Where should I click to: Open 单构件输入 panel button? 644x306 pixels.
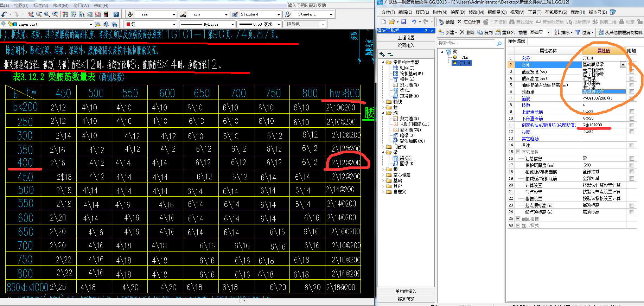(x=406, y=291)
